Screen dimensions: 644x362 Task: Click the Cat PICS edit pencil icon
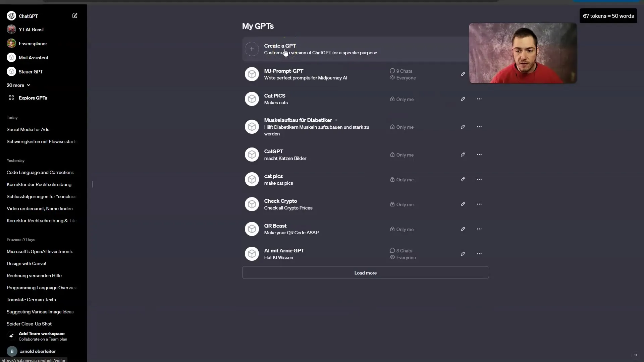point(463,99)
